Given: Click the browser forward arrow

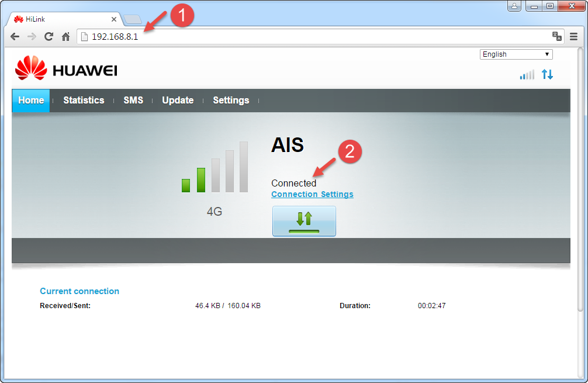Looking at the screenshot, I should [32, 36].
